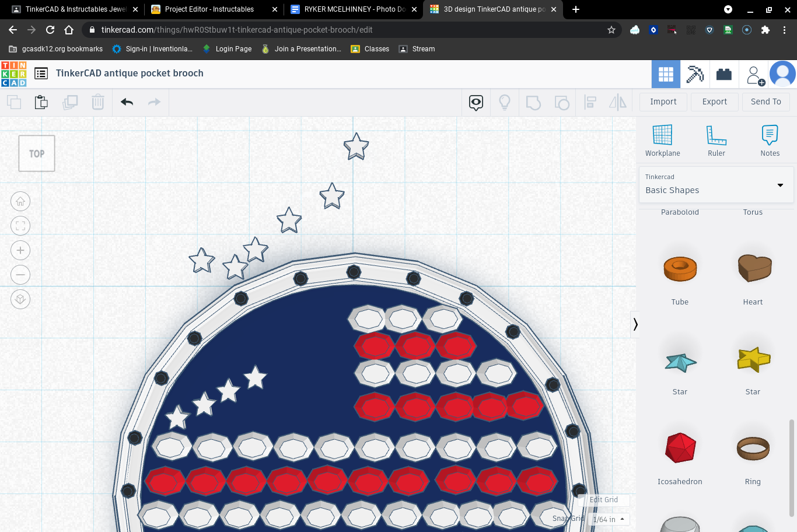The width and height of the screenshot is (797, 532).
Task: Open the Blocks pickaxe mode
Action: pyautogui.click(x=695, y=74)
